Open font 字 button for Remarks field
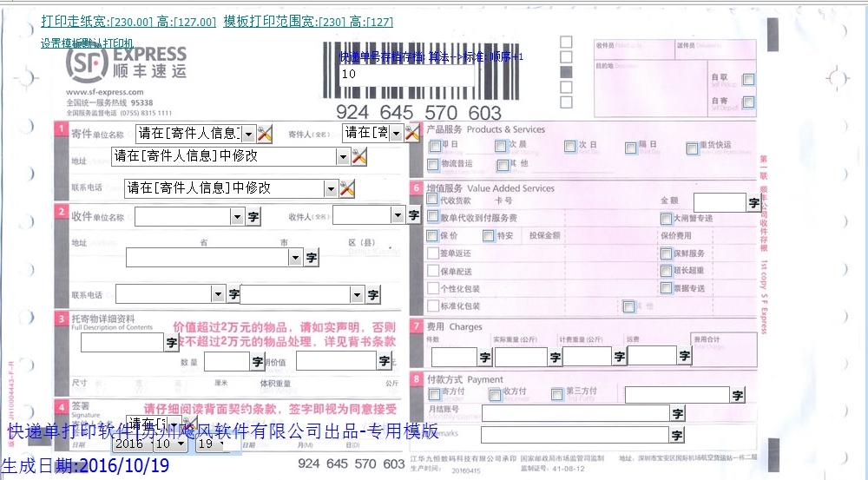Screen dimensions: 868x480 click(x=676, y=435)
